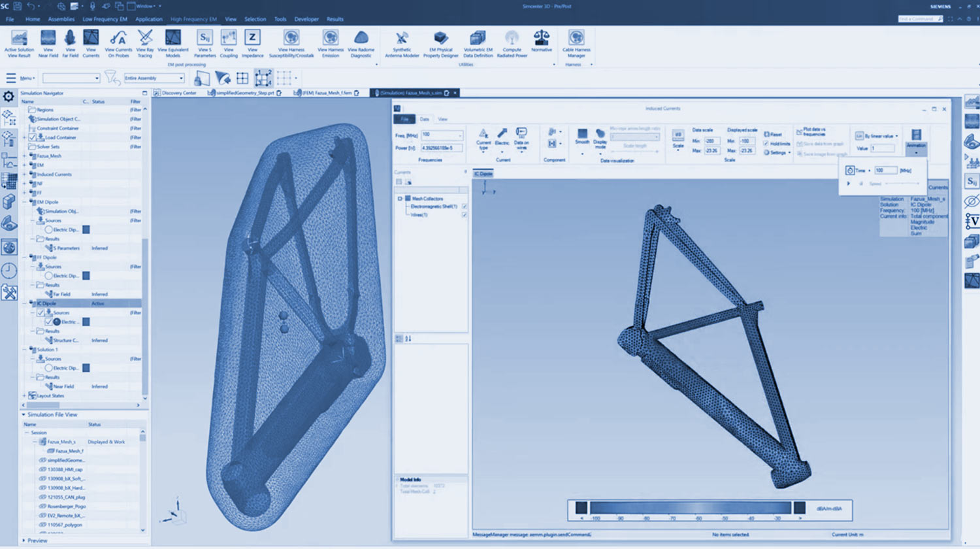The height and width of the screenshot is (549, 980).
Task: Open the Freq. [MHz] dropdown
Action: coord(442,135)
